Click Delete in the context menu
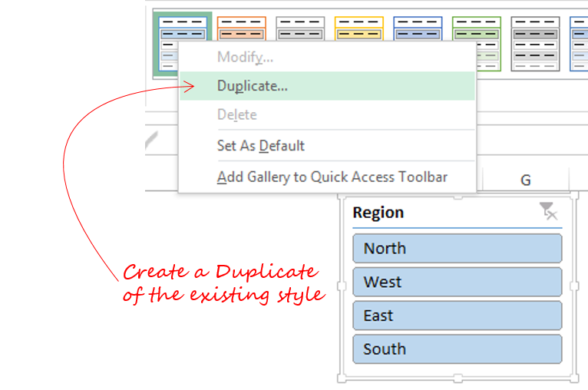The height and width of the screenshot is (390, 588). (327, 114)
